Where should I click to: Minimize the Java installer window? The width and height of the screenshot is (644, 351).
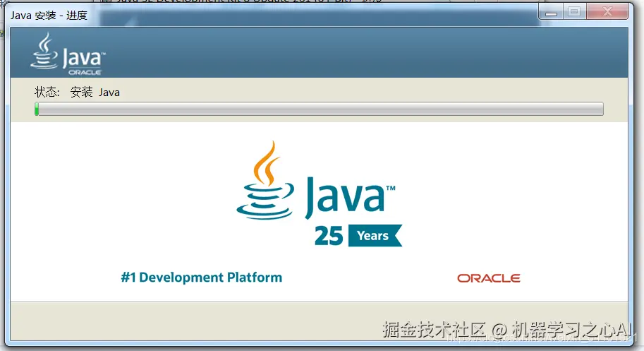click(x=551, y=12)
